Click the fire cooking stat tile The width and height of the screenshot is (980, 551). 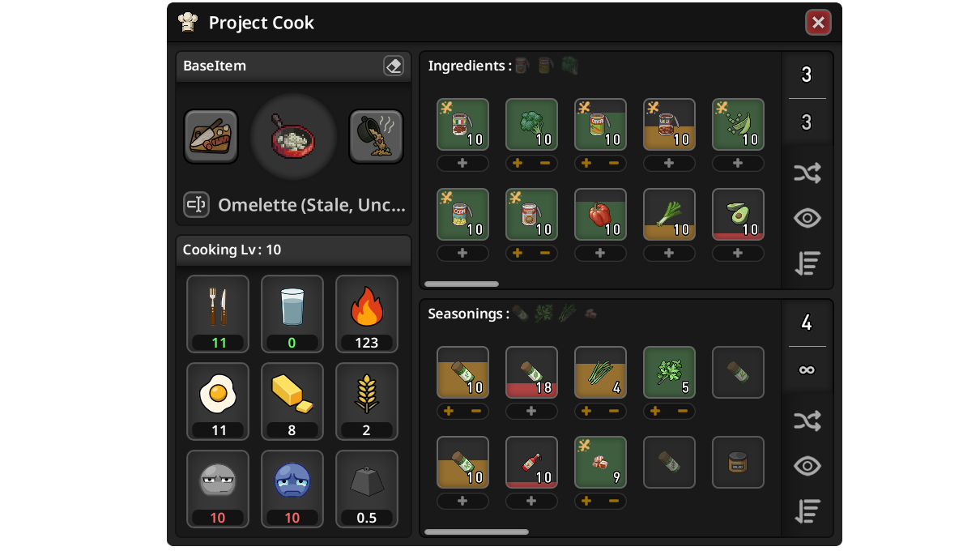tap(367, 314)
